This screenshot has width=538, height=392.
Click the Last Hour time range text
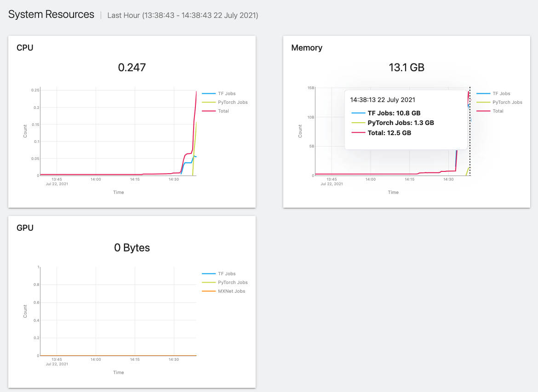coord(183,16)
